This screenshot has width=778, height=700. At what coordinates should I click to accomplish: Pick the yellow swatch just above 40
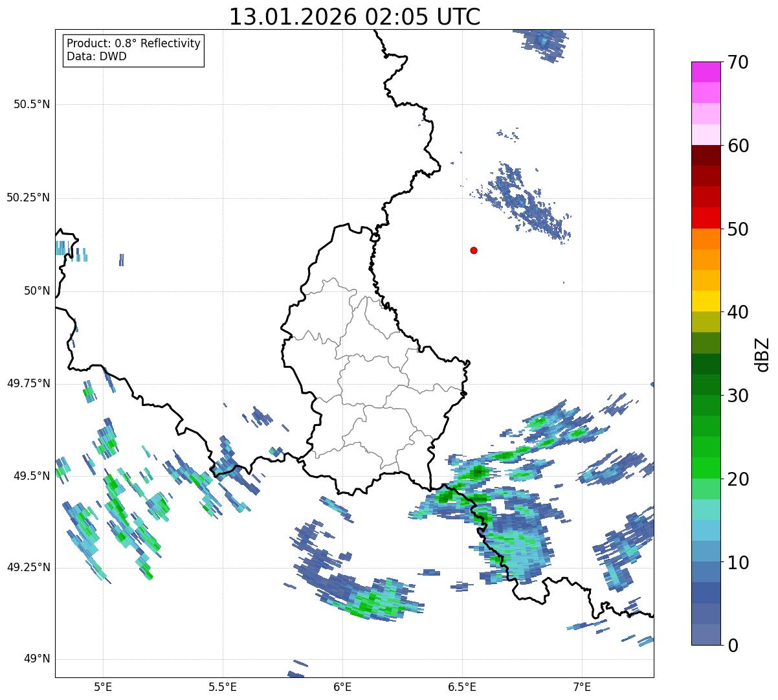(706, 302)
